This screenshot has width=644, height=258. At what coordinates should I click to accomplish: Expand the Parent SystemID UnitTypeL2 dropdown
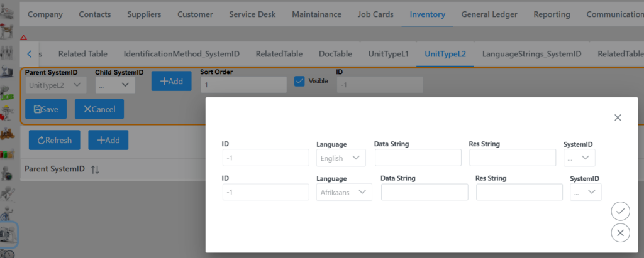(x=56, y=85)
